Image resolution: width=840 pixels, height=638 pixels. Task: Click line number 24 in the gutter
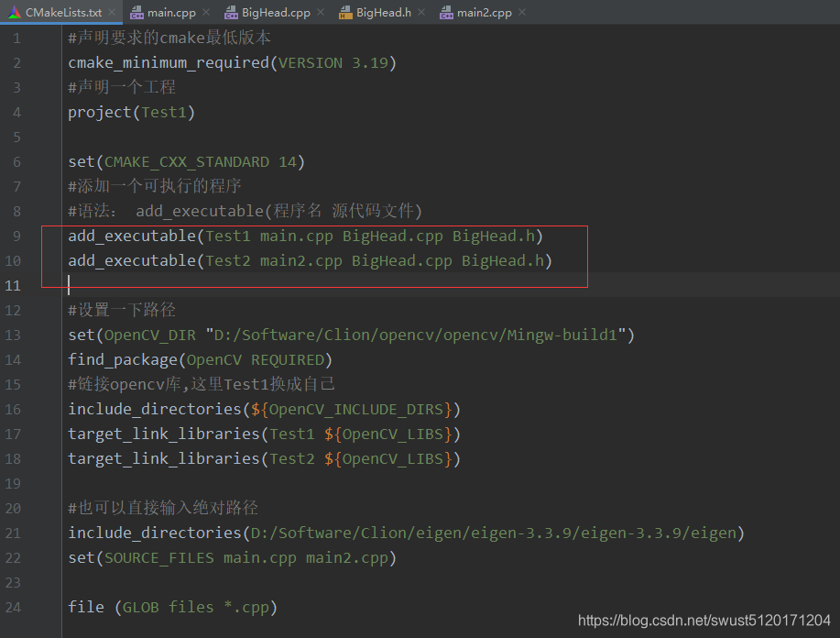[14, 607]
